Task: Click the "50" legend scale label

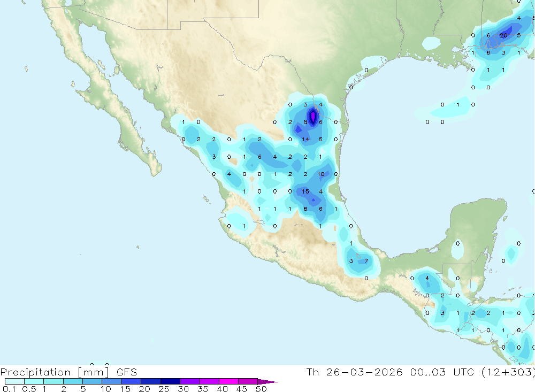Action: click(261, 389)
